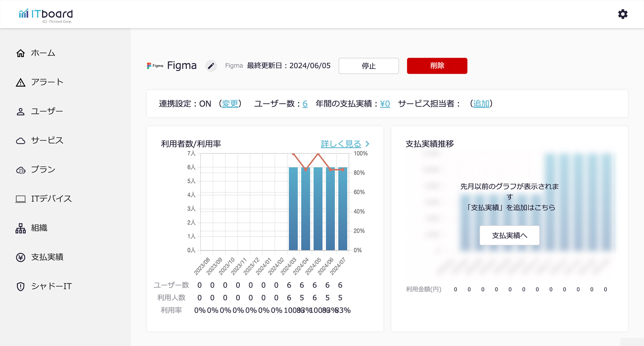644x346 pixels.
Task: Click the shield Shadow IT icon
Action: click(x=21, y=287)
